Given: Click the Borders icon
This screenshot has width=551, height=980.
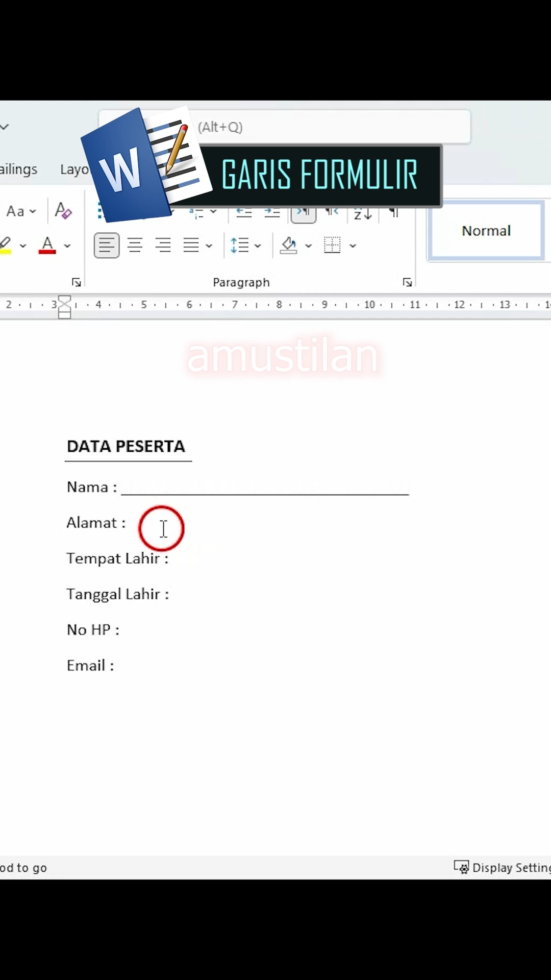Looking at the screenshot, I should pyautogui.click(x=332, y=245).
